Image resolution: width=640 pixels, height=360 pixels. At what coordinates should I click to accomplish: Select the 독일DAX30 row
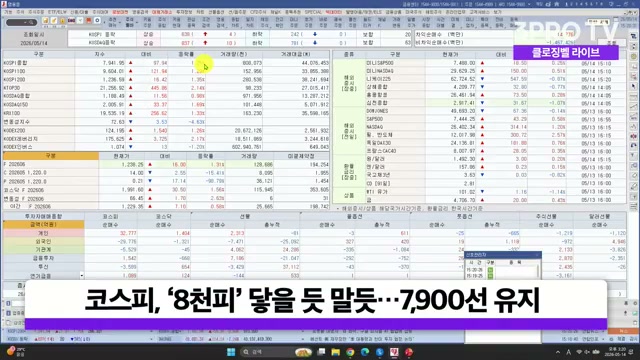[x=496, y=143]
